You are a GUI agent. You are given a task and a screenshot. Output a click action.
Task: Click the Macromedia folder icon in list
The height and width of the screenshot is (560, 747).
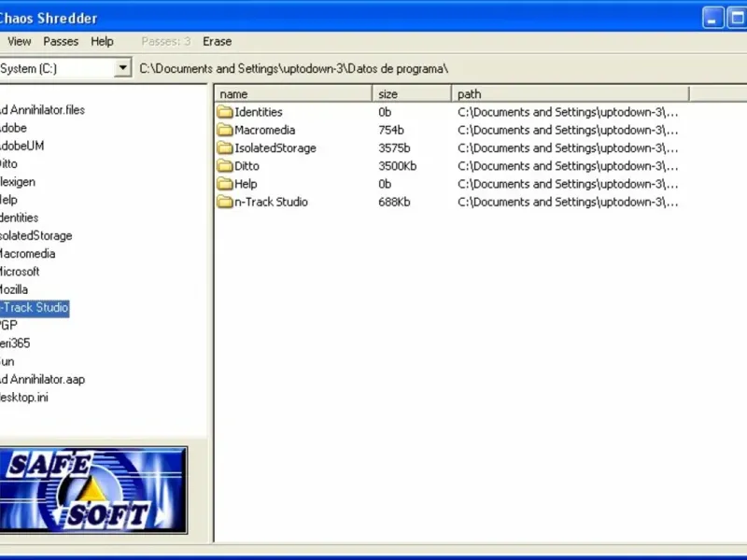click(225, 130)
